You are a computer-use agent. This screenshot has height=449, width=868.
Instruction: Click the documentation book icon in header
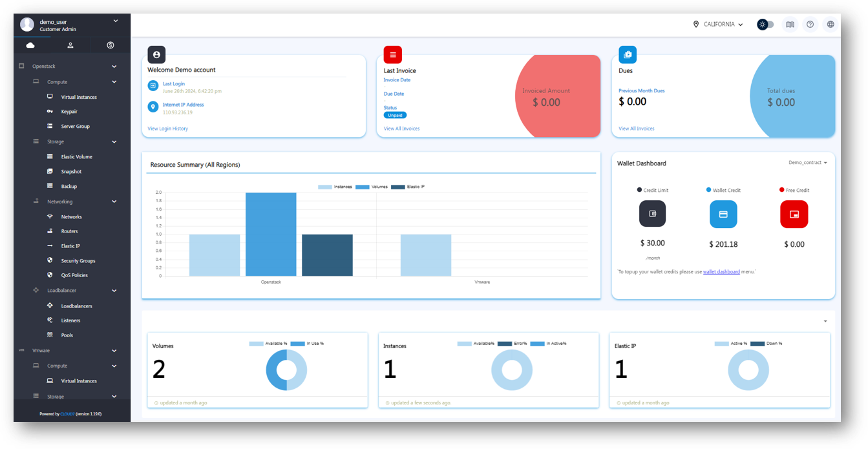point(790,25)
